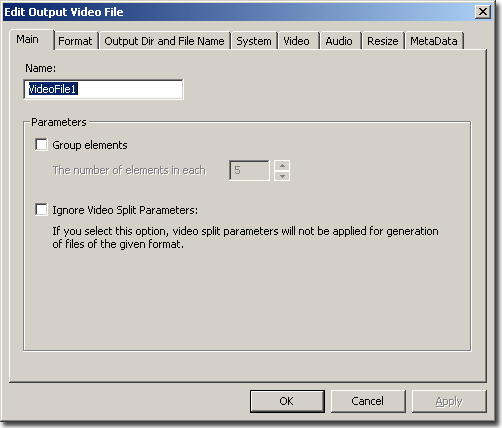This screenshot has height=428, width=502.
Task: Select the Main tab
Action: pyautogui.click(x=28, y=39)
